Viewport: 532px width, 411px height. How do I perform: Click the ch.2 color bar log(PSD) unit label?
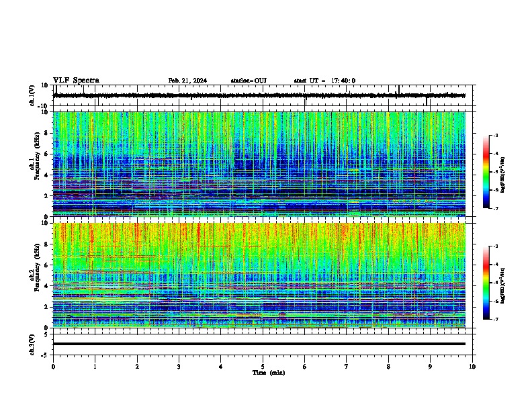[x=503, y=285]
